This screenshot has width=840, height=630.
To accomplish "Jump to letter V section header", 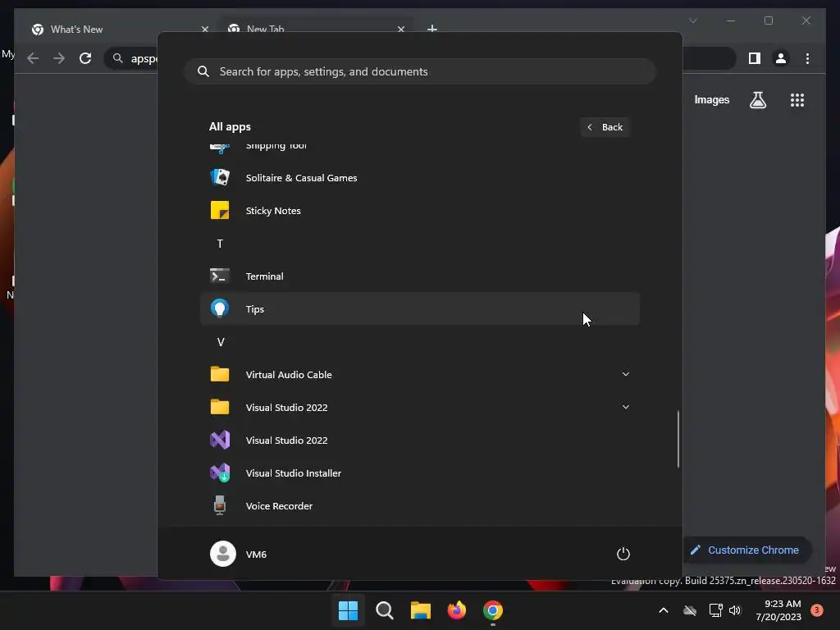I will pyautogui.click(x=220, y=342).
